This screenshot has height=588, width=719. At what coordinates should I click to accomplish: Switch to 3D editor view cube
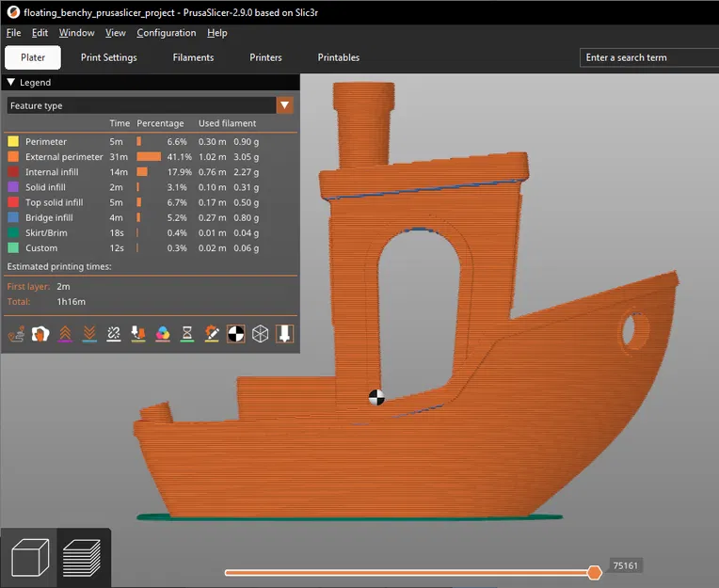click(x=28, y=558)
